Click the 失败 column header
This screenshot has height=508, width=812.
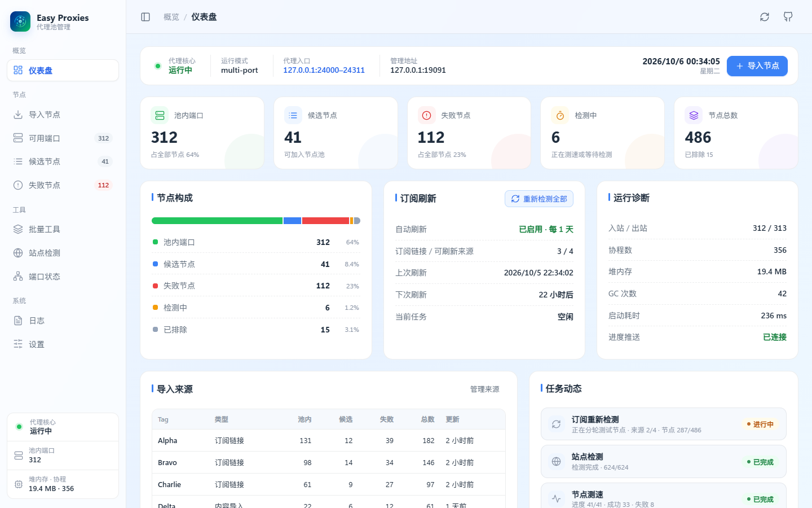386,419
